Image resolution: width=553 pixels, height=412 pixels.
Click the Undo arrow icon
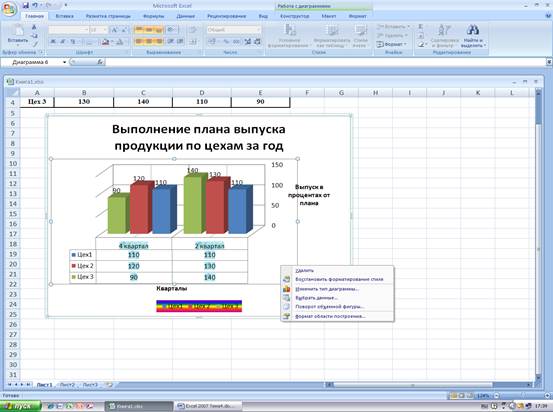(x=35, y=5)
